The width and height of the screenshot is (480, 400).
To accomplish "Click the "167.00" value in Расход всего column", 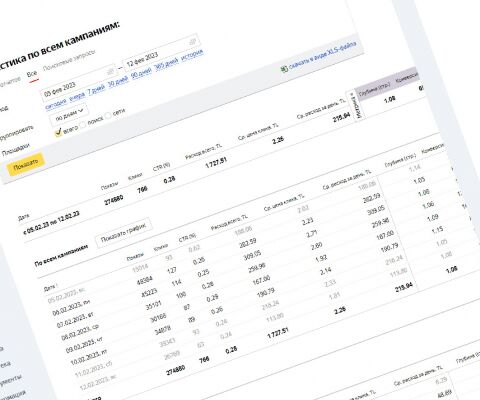I will click(261, 279).
